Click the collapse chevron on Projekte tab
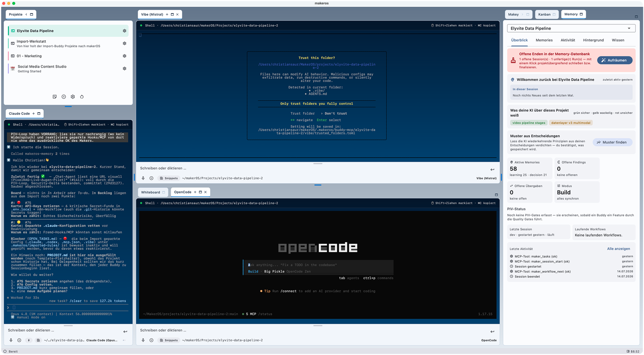This screenshot has width=644, height=355. [26, 14]
